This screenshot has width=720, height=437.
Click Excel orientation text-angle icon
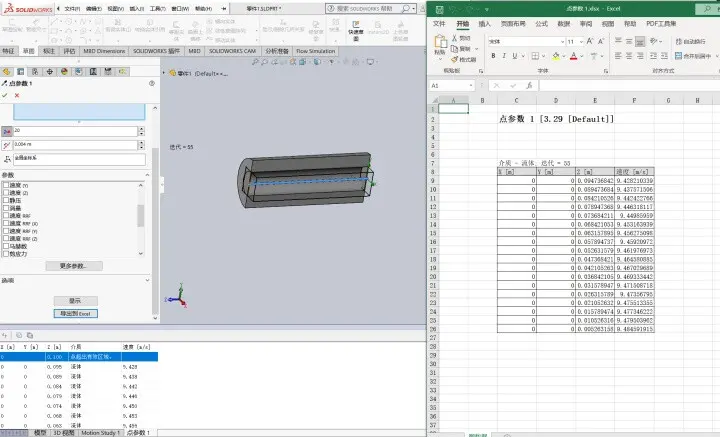click(653, 41)
